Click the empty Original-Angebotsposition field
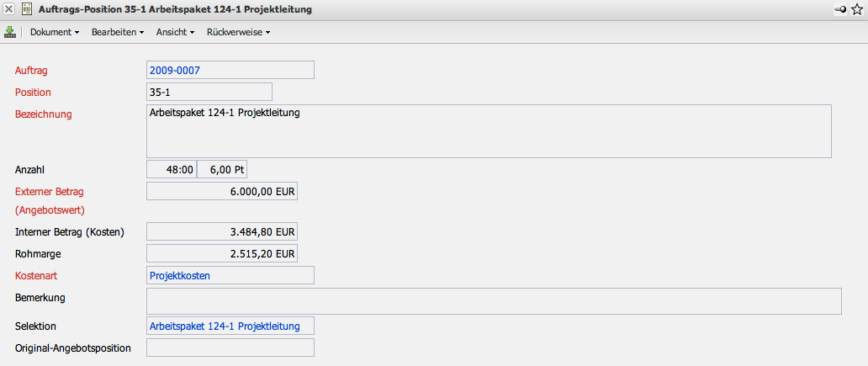Image resolution: width=868 pixels, height=366 pixels. click(230, 347)
